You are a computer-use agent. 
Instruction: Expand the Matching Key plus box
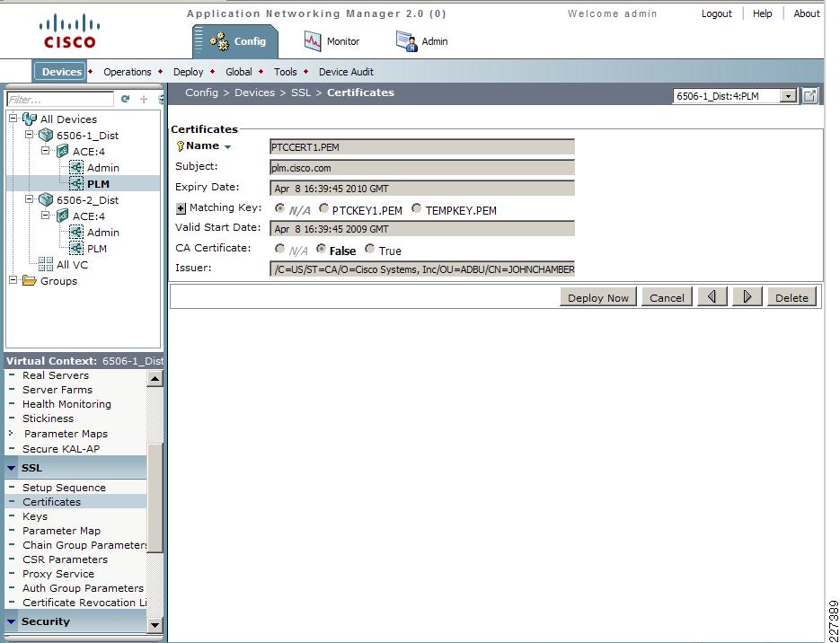coord(181,209)
